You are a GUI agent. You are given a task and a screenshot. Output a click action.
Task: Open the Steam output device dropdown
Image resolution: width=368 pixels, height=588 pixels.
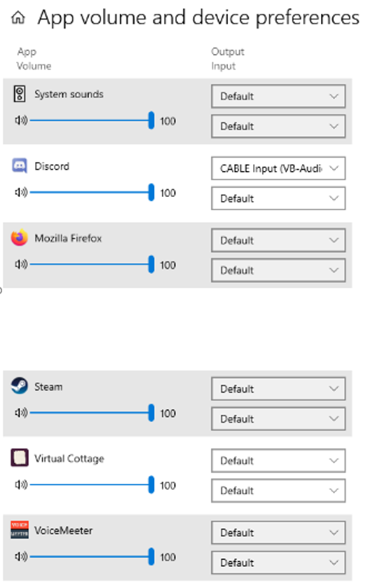click(278, 389)
